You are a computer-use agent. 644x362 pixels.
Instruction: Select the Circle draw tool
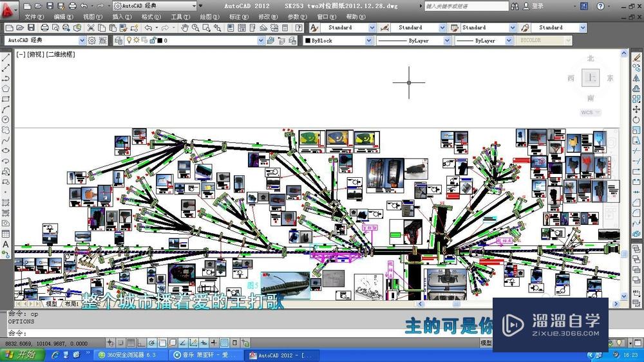6,120
